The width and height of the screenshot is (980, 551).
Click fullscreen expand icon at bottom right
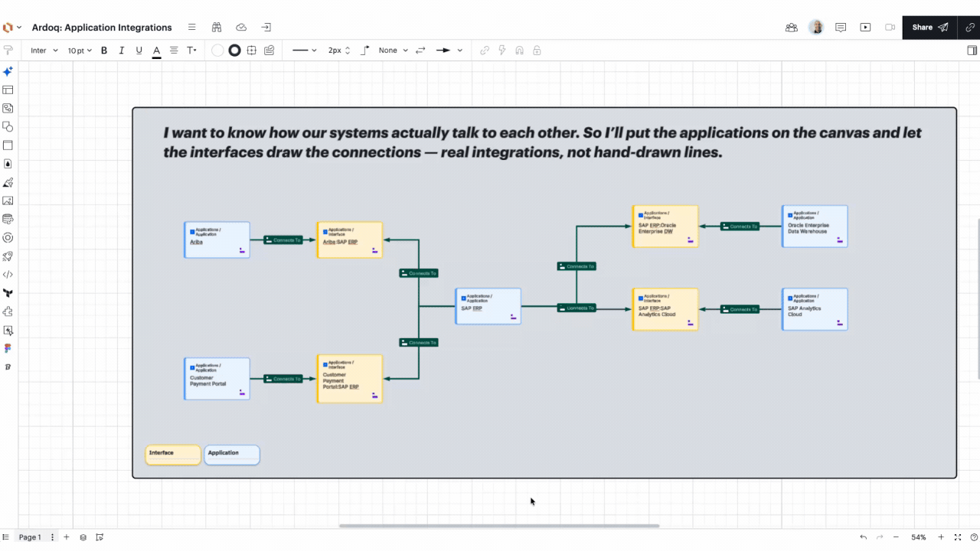957,537
